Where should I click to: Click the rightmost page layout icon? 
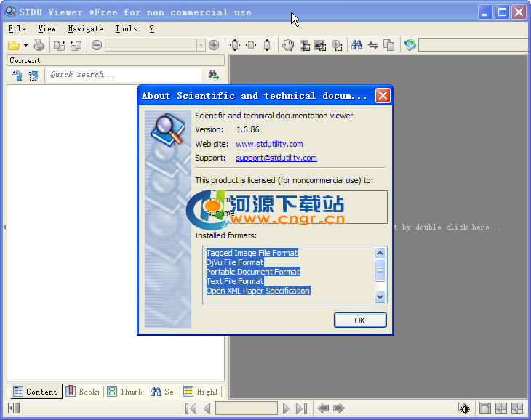(x=517, y=408)
